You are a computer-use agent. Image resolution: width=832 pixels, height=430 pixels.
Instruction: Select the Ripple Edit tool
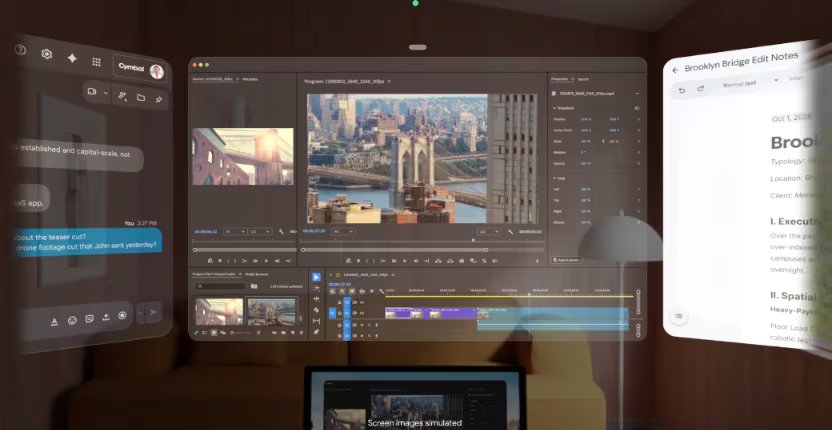[316, 299]
